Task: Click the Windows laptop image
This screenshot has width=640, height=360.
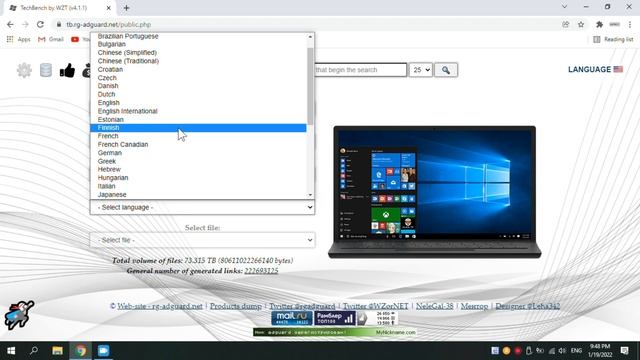Action: pyautogui.click(x=435, y=192)
